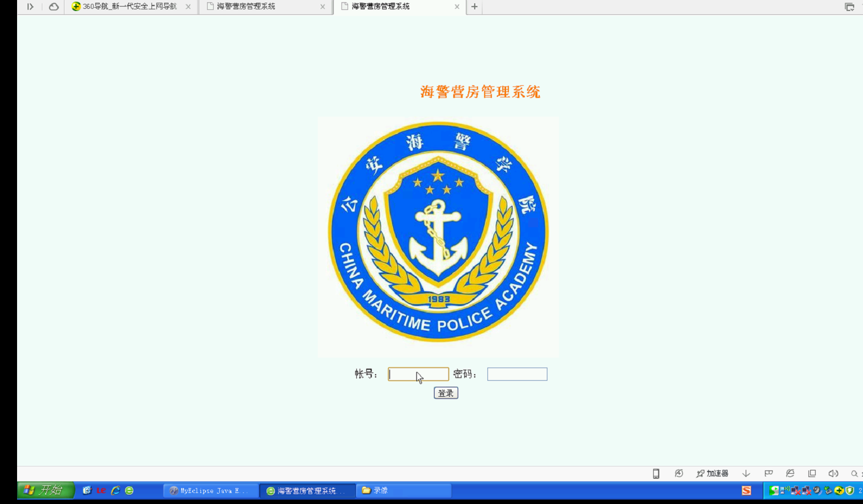Viewport: 863px width, 504px height.
Task: Launch 360 browser from quick launch
Action: click(x=129, y=490)
